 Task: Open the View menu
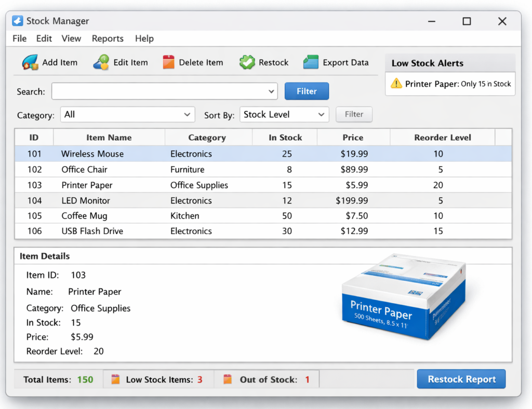coord(71,38)
